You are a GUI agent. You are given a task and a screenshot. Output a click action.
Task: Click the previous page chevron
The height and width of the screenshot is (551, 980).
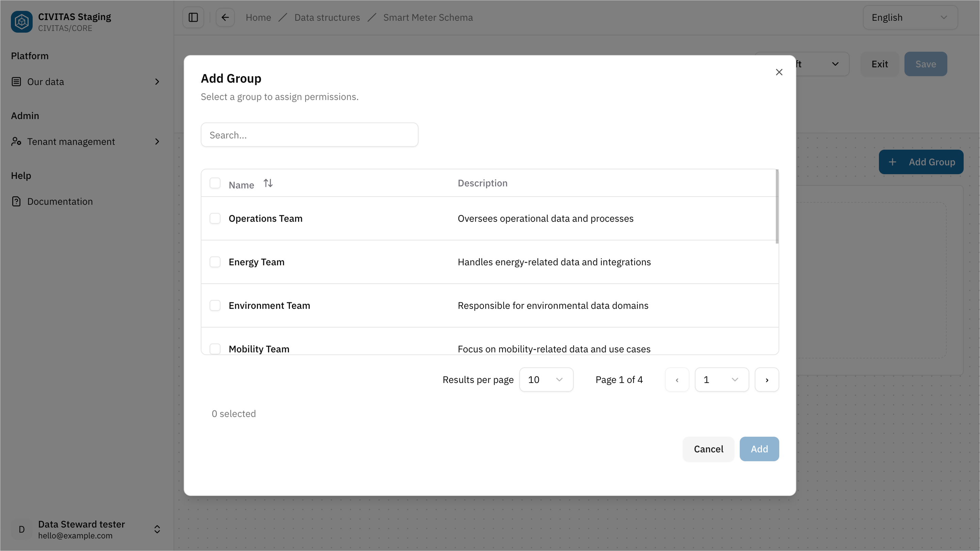pos(677,380)
